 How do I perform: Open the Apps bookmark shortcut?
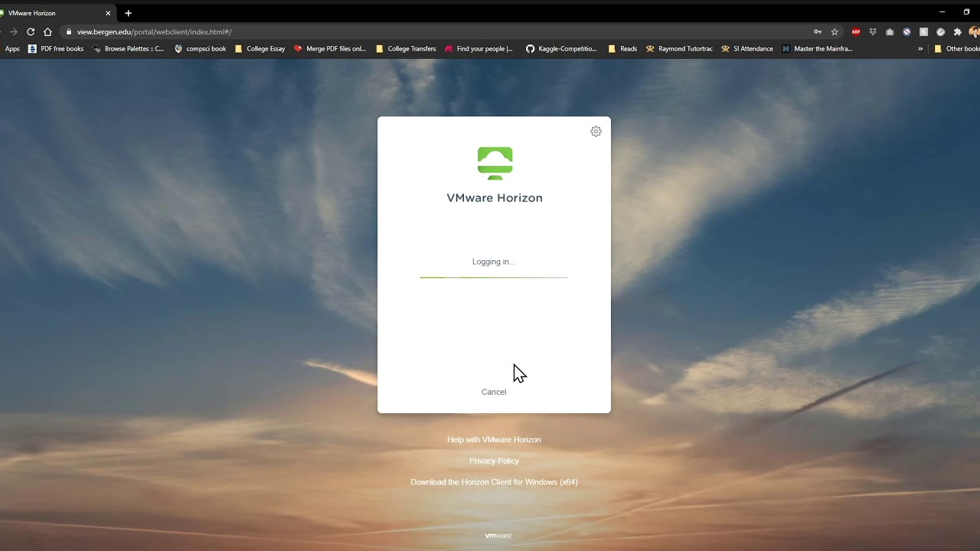pos(11,49)
